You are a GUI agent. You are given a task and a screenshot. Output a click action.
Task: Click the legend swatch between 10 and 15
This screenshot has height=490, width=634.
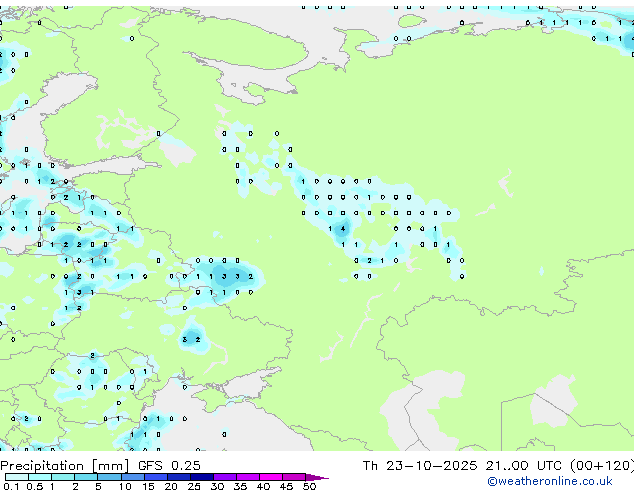pos(132,477)
